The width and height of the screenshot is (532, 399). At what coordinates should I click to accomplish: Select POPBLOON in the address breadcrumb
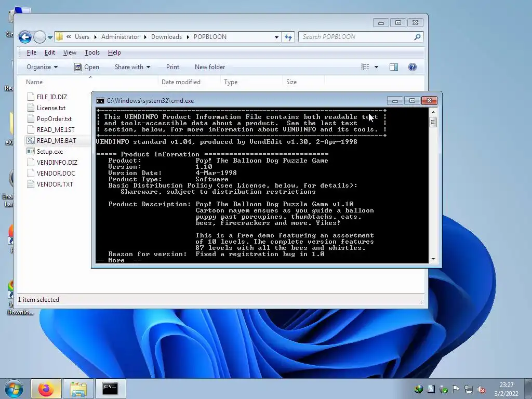pos(210,37)
